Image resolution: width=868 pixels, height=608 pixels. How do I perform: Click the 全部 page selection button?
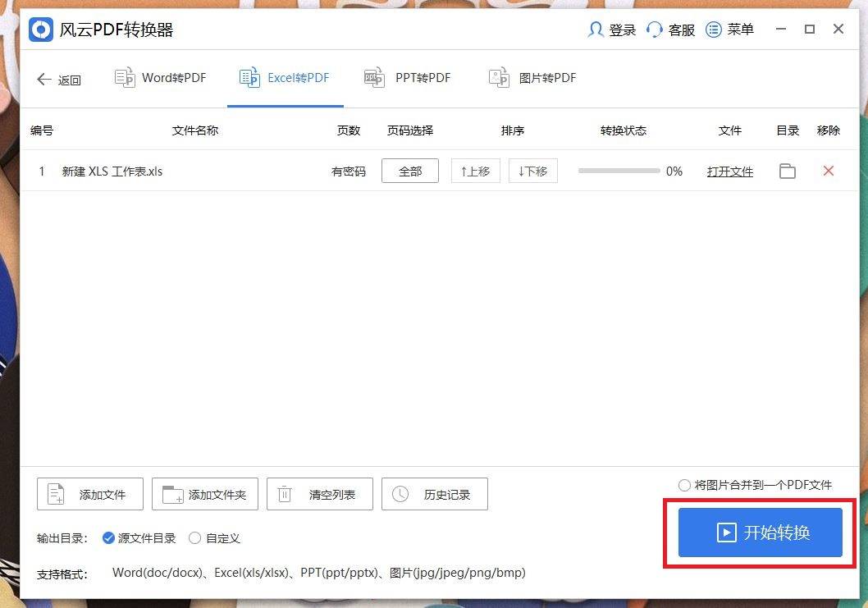tap(410, 171)
